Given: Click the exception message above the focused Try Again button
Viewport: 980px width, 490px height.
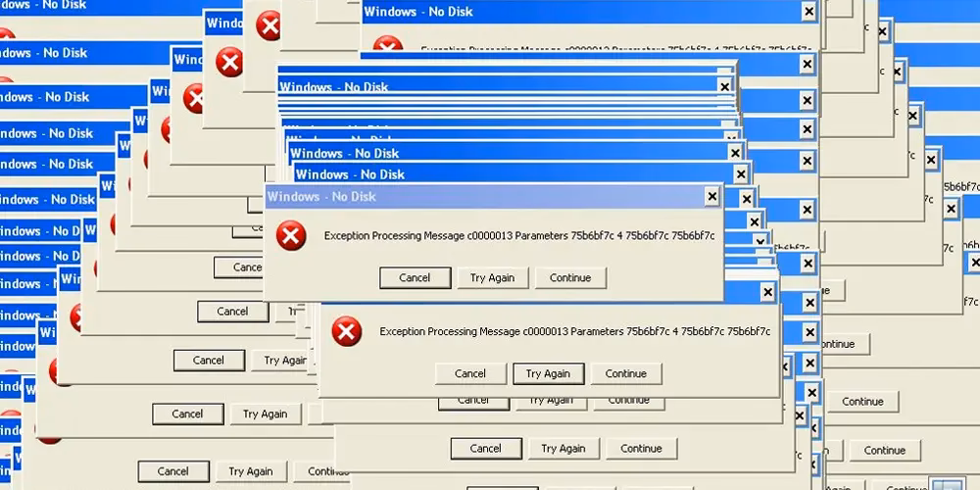Looking at the screenshot, I should tap(575, 331).
